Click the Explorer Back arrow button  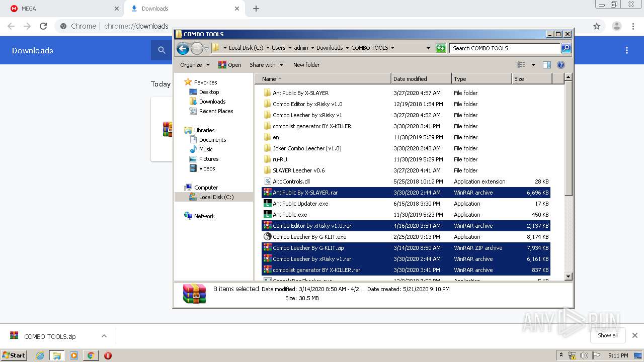(183, 48)
